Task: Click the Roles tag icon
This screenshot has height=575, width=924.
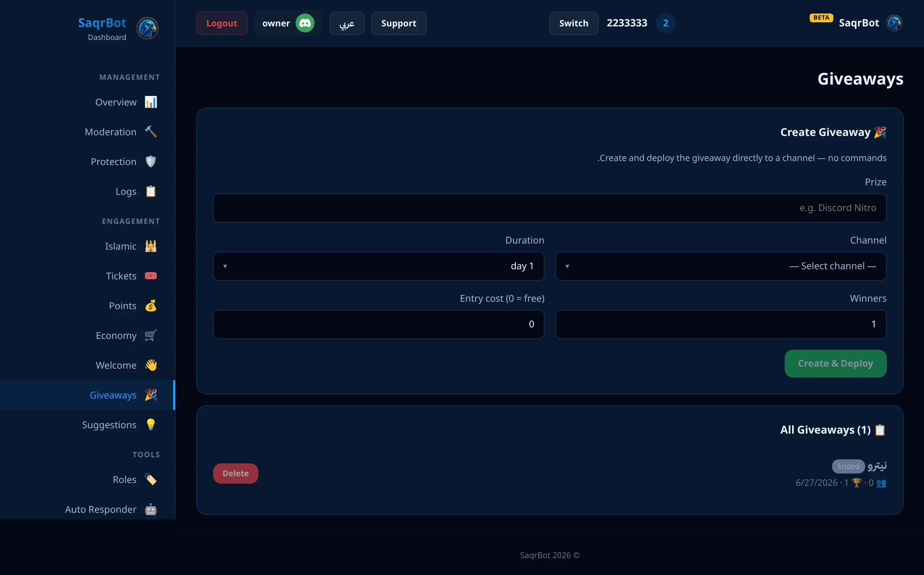Action: click(151, 480)
